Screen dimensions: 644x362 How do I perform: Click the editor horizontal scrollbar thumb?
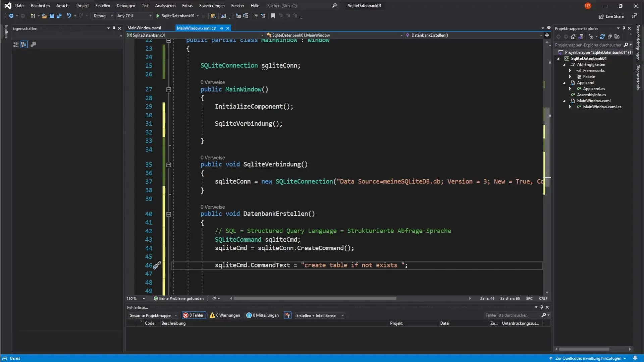coord(315,299)
